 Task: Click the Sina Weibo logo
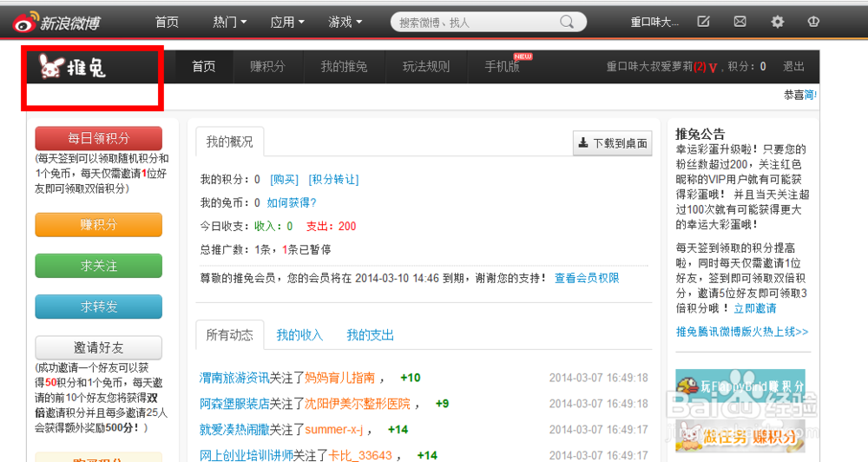coord(56,23)
